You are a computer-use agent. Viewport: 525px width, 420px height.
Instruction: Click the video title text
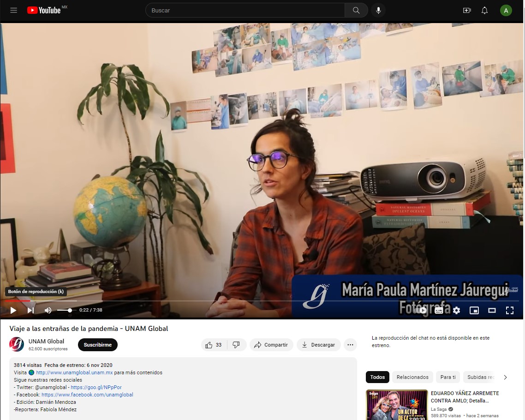pyautogui.click(x=89, y=329)
